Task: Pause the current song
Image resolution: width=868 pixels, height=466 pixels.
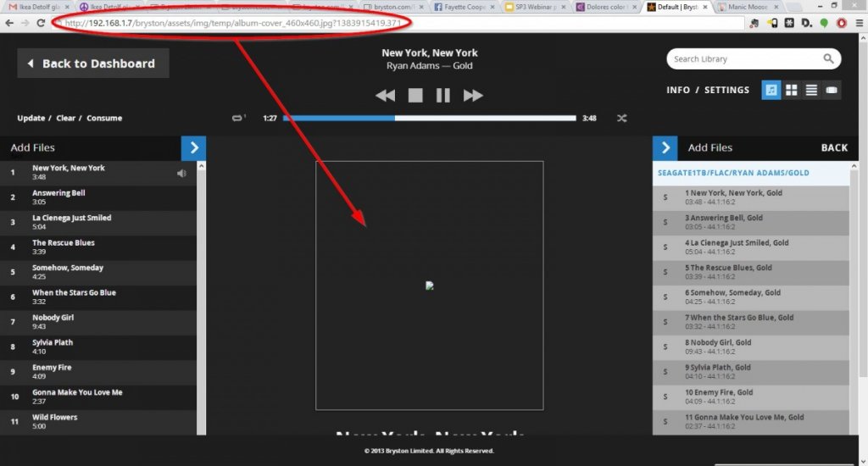Action: point(442,95)
